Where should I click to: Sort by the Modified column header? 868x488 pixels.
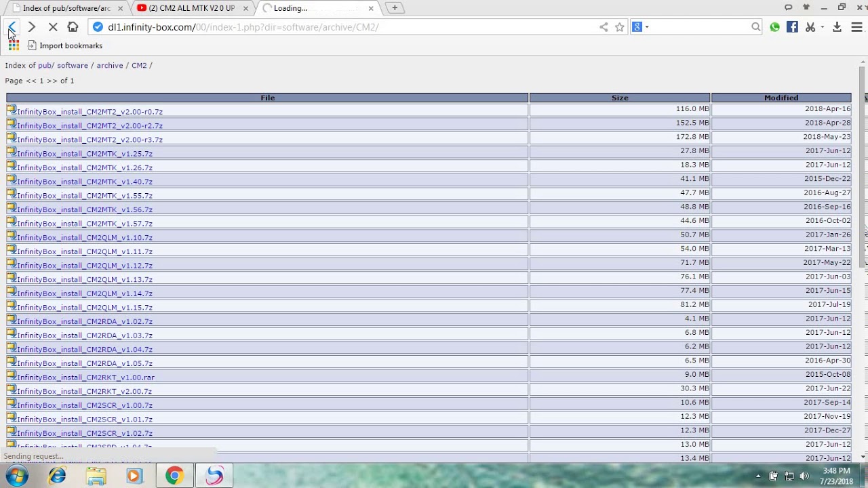[781, 98]
